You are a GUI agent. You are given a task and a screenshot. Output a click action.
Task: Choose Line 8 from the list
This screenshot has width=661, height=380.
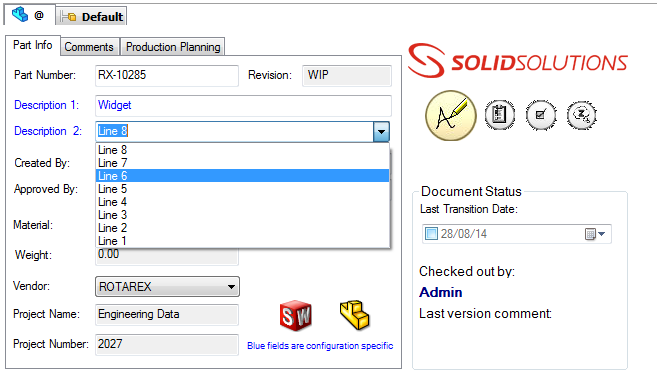tap(242, 150)
